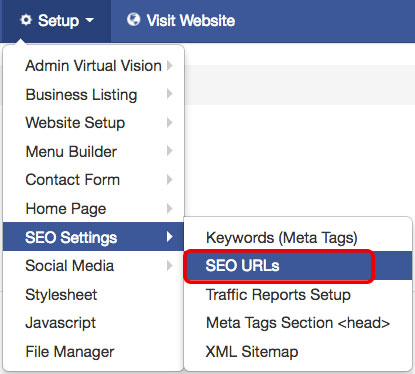Image resolution: width=415 pixels, height=374 pixels.
Task: Open Meta Tags Section <head> item
Action: click(x=298, y=323)
